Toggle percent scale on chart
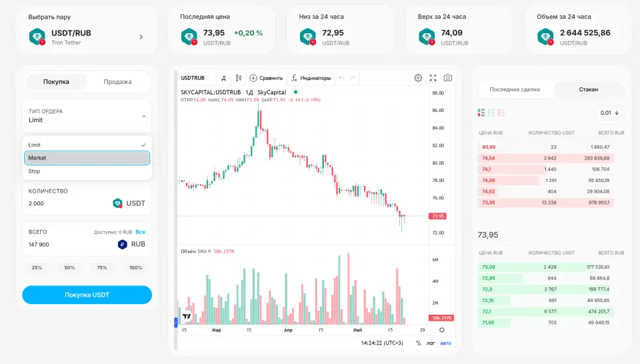 [419, 343]
